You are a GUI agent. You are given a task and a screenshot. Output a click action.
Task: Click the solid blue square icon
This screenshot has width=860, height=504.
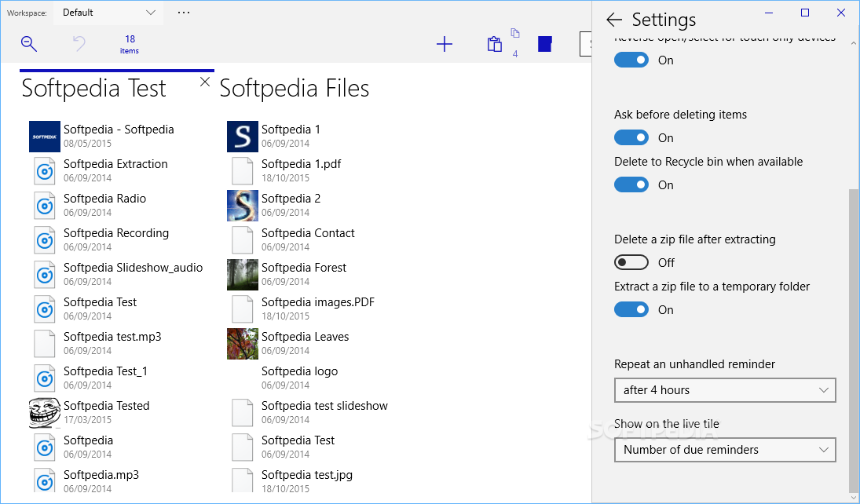tap(544, 44)
